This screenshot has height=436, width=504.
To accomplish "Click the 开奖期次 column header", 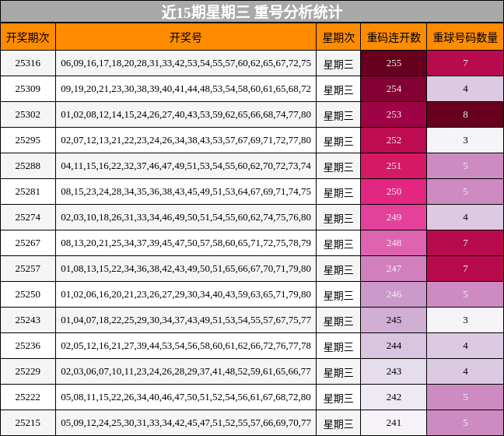I will tap(28, 37).
